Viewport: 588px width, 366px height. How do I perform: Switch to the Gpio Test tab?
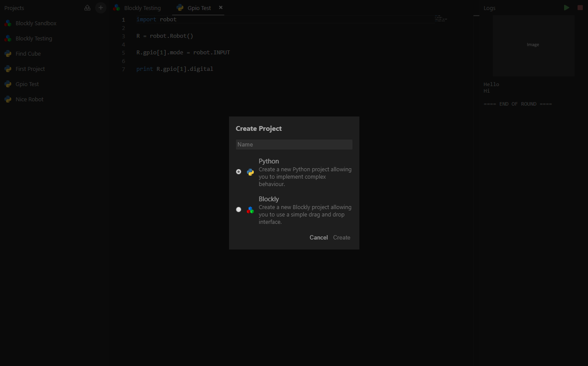199,7
